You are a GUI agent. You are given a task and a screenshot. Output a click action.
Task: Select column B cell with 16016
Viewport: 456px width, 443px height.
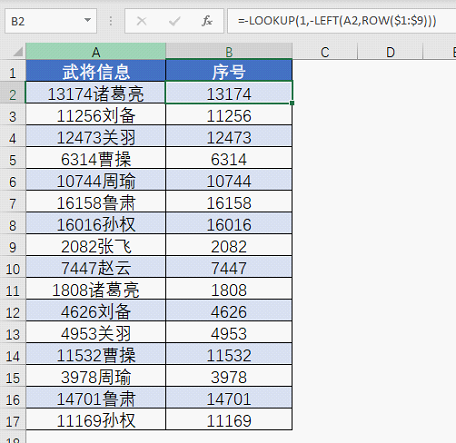(229, 224)
